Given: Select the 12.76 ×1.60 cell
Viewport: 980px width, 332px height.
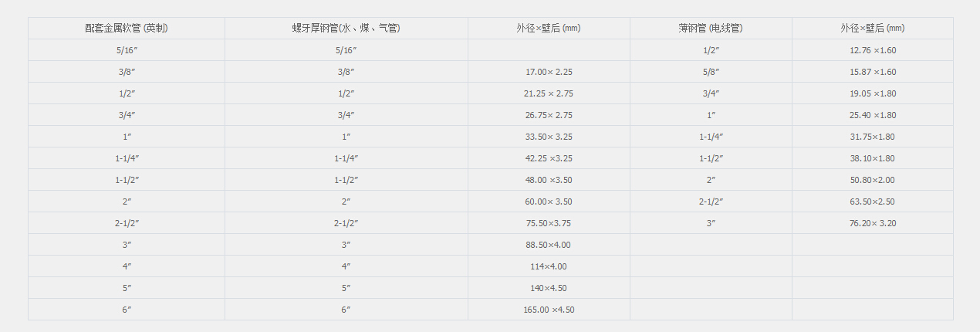Looking at the screenshot, I should [x=873, y=50].
